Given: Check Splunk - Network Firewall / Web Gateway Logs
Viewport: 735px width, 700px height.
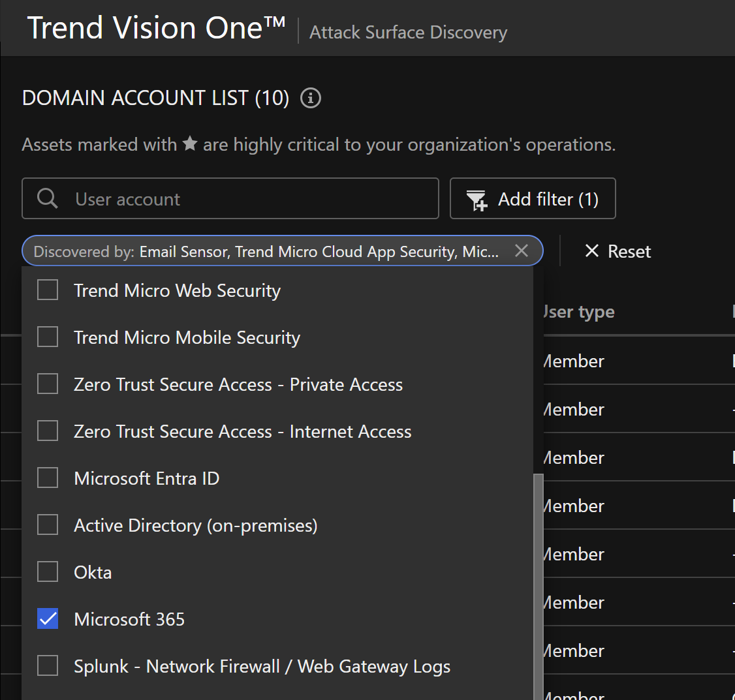Looking at the screenshot, I should coord(48,666).
